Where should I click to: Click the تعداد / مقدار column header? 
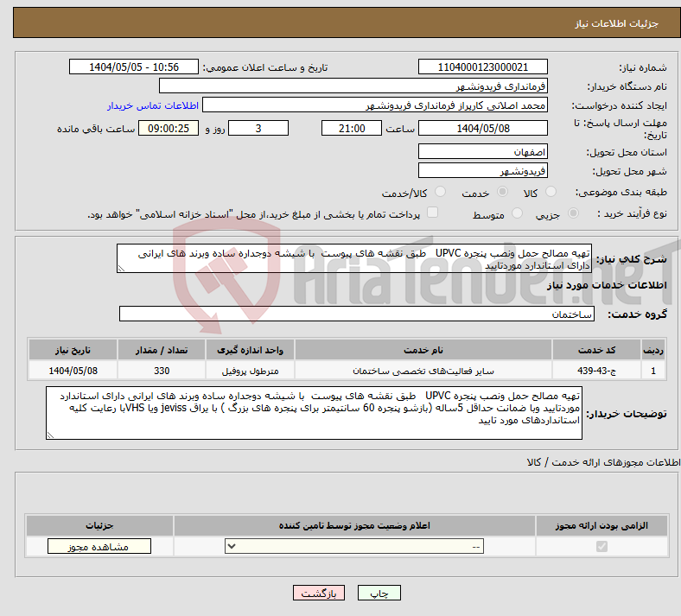click(162, 350)
